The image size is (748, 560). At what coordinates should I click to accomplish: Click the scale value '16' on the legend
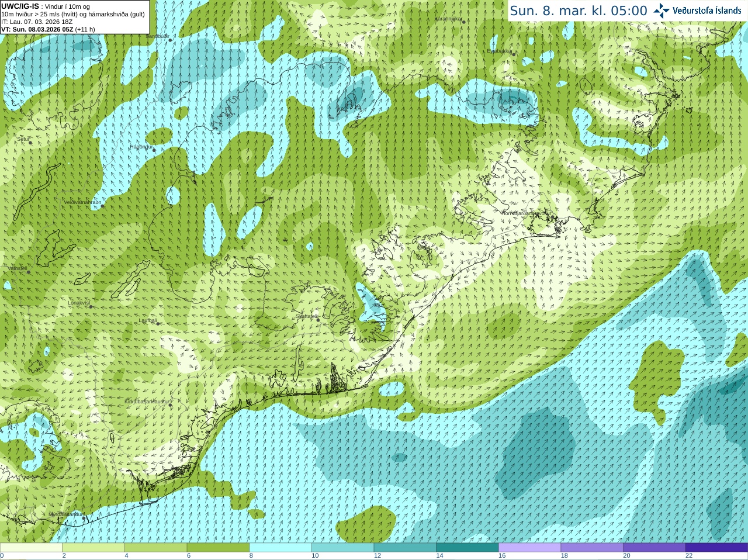click(502, 556)
